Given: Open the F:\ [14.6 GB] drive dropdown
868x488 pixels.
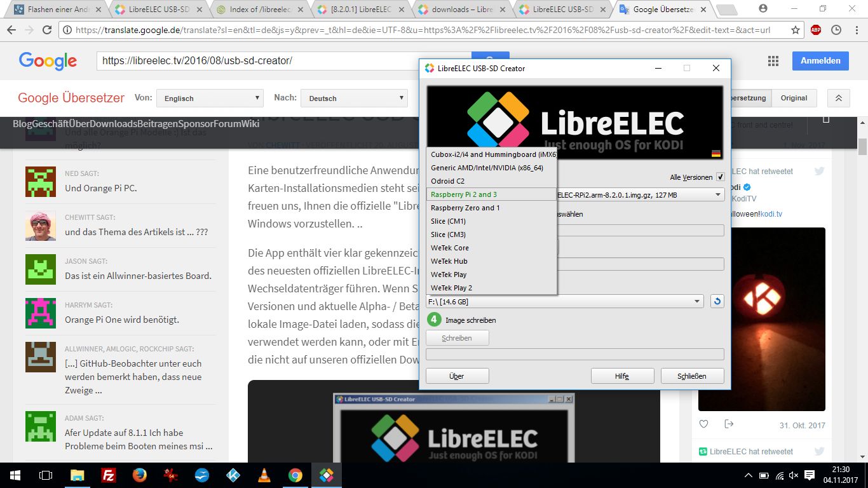Looking at the screenshot, I should 564,302.
